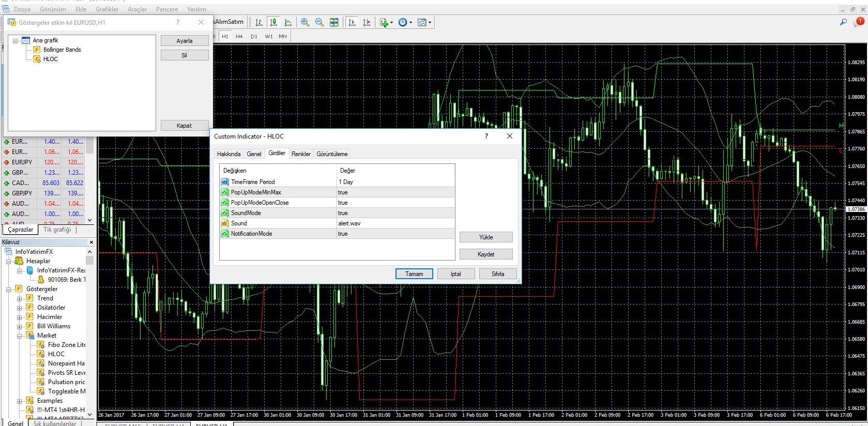Open the Görünüm menu

pyautogui.click(x=53, y=9)
